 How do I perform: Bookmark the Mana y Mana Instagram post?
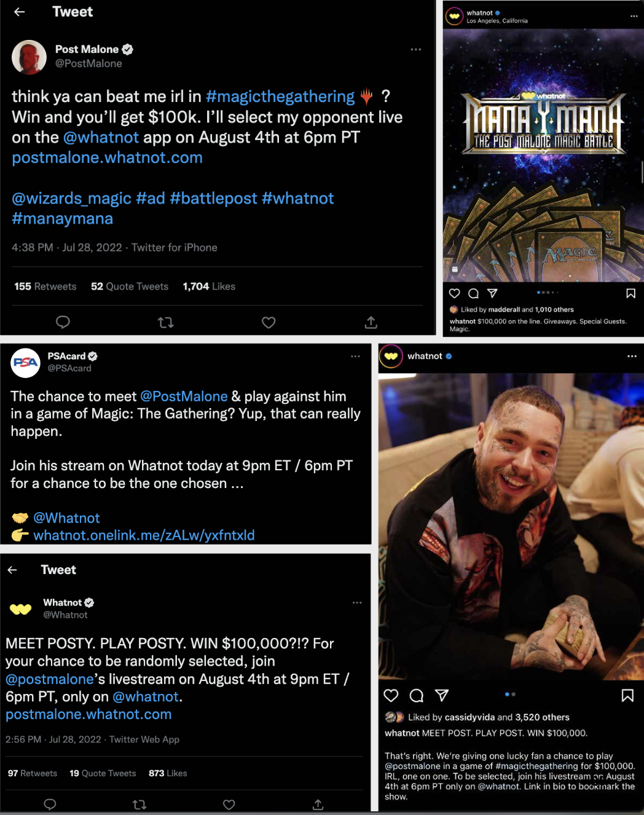pos(630,293)
